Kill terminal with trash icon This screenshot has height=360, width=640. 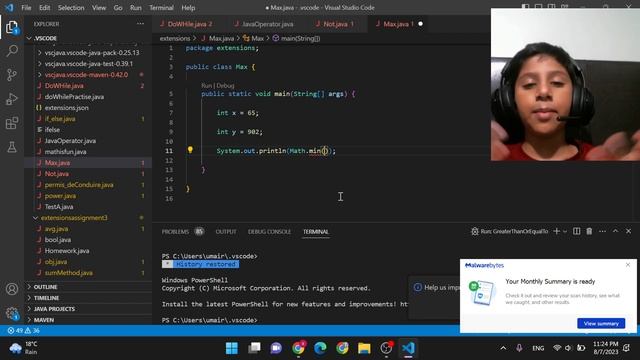pyautogui.click(x=589, y=231)
